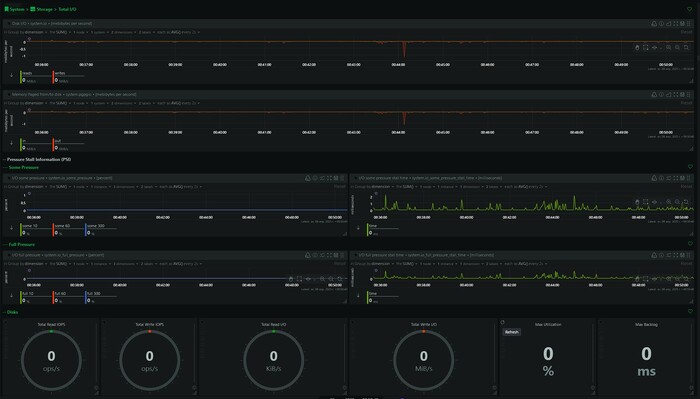700x399 pixels.
Task: Toggle the 'some 60' dimension legend
Action: [68, 229]
